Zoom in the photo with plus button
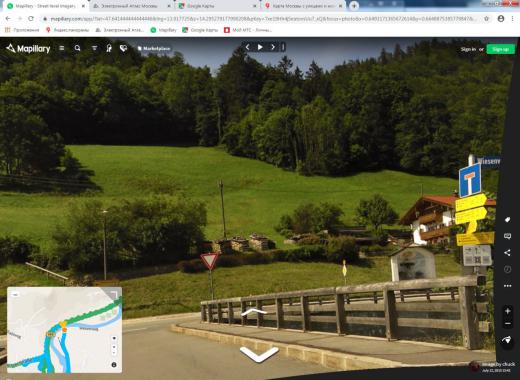 coord(507,311)
